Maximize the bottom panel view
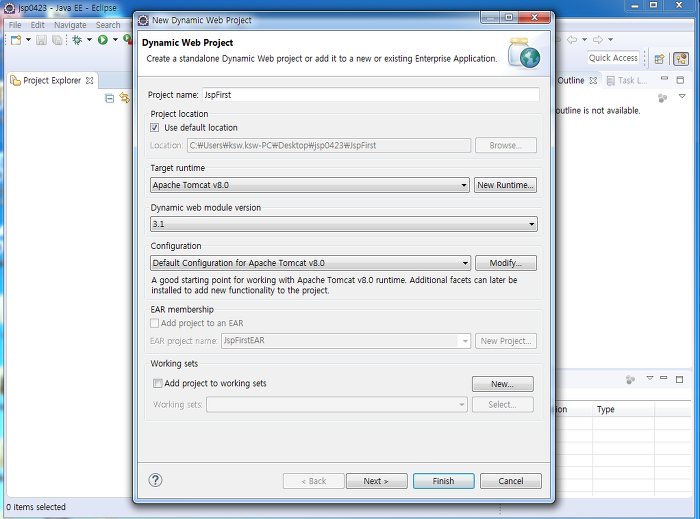 click(x=679, y=380)
